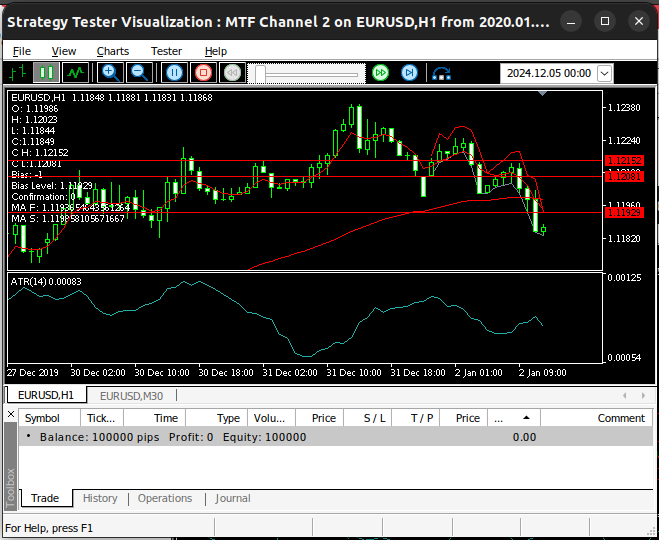Select the Trade toolbox tab
The height and width of the screenshot is (540, 659).
pyautogui.click(x=45, y=498)
